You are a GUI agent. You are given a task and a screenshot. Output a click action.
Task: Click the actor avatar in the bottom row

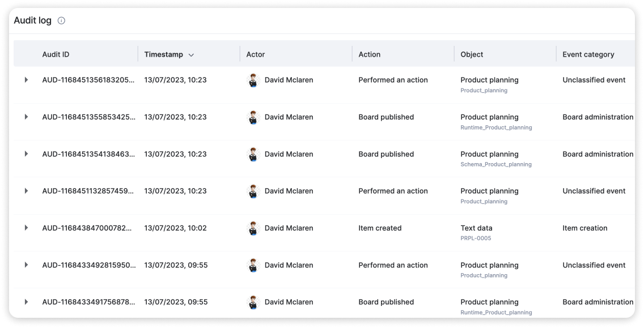tap(253, 303)
